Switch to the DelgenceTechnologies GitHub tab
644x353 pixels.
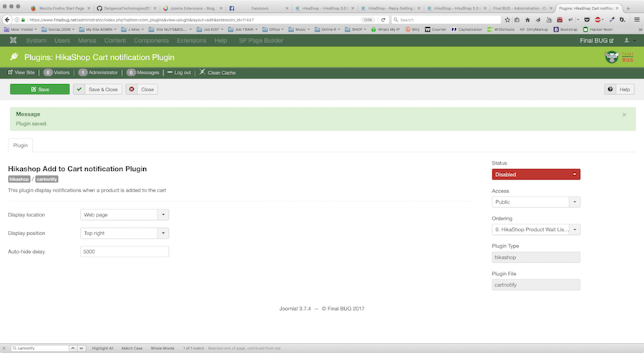(x=127, y=8)
